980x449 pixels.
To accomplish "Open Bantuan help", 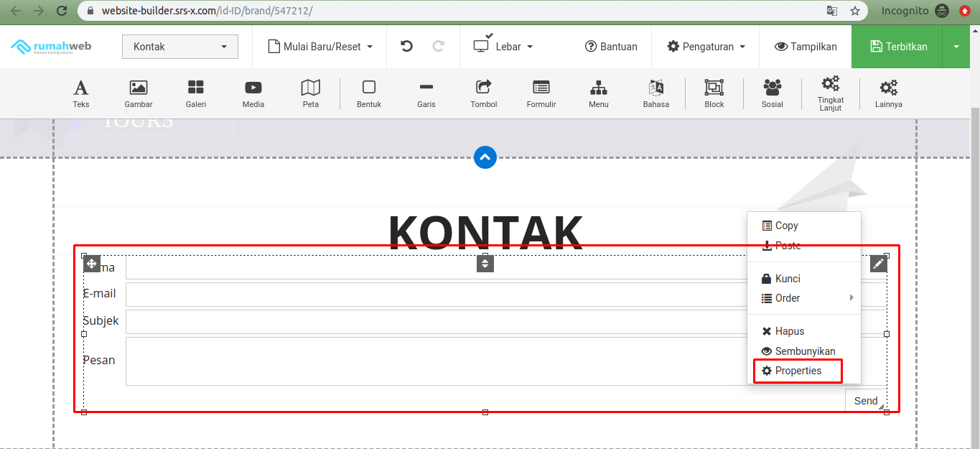I will [611, 47].
